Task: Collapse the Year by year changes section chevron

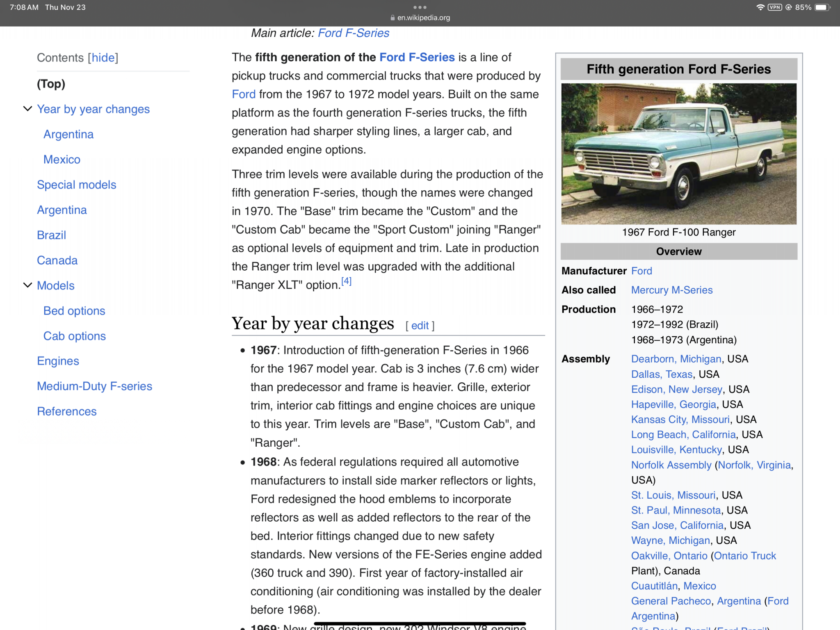Action: click(x=27, y=109)
